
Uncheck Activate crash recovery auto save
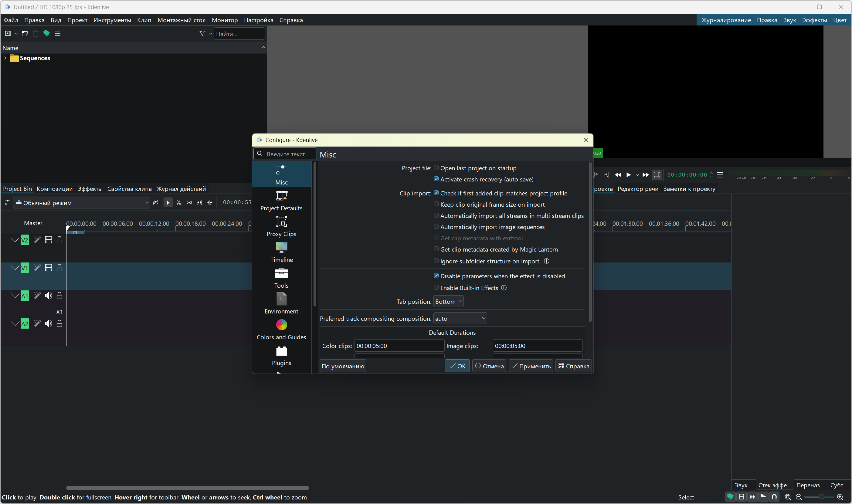436,179
